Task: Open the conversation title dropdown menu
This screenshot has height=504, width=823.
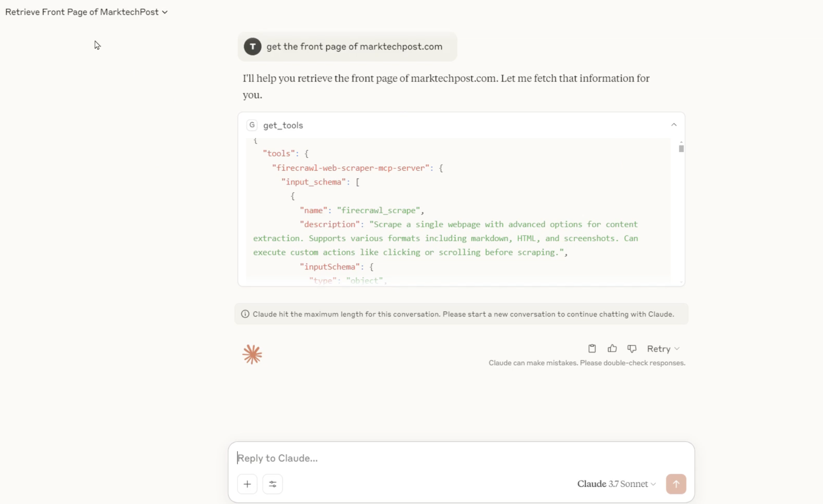Action: [86, 12]
